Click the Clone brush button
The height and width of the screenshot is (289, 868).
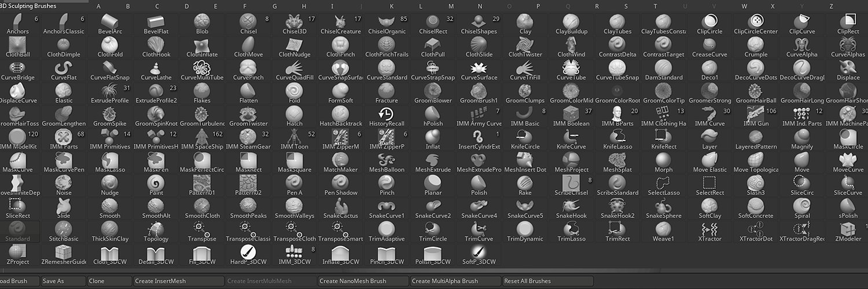(x=109, y=281)
